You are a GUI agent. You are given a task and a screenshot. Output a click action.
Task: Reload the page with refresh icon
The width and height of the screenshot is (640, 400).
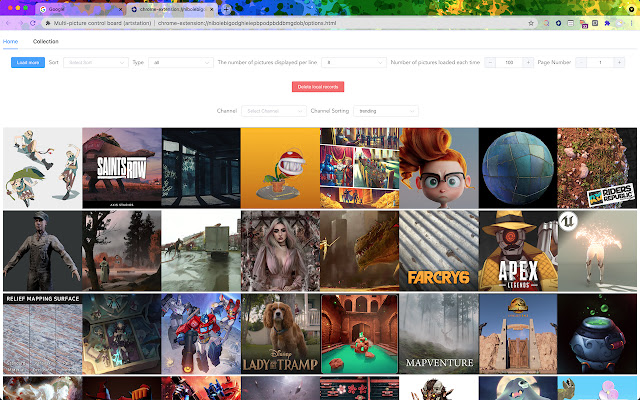pyautogui.click(x=33, y=23)
